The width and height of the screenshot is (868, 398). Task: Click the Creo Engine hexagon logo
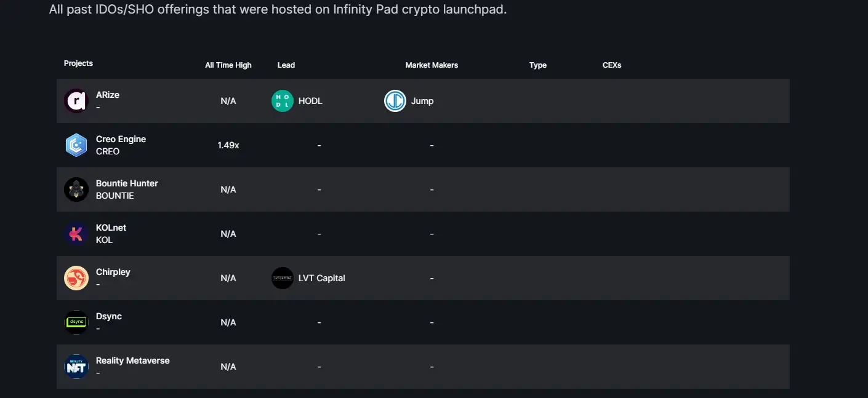coord(76,145)
